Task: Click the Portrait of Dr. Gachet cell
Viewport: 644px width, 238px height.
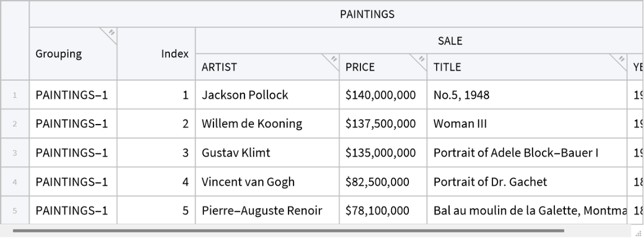Action: point(526,182)
